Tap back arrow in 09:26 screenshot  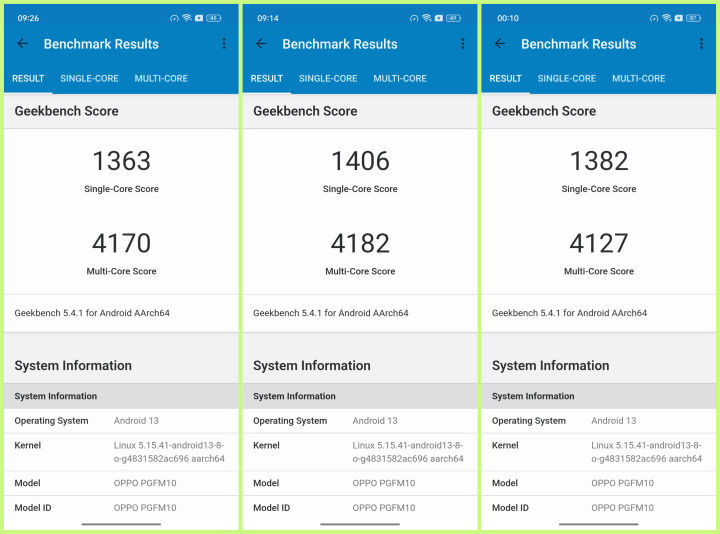click(22, 44)
